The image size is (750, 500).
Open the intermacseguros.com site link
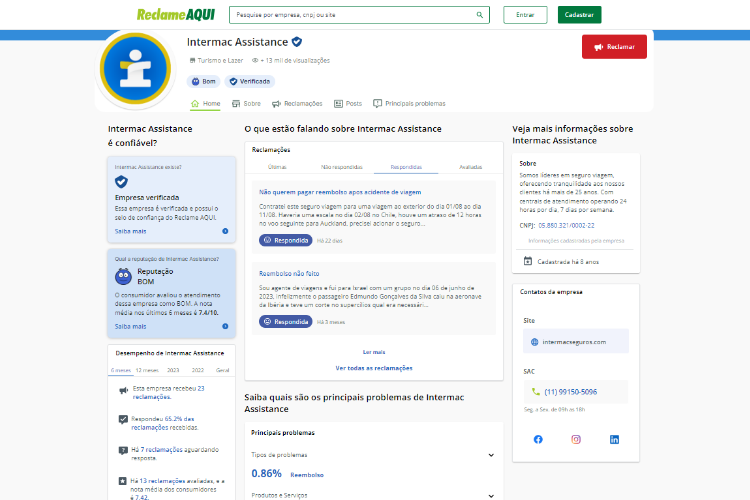(574, 342)
